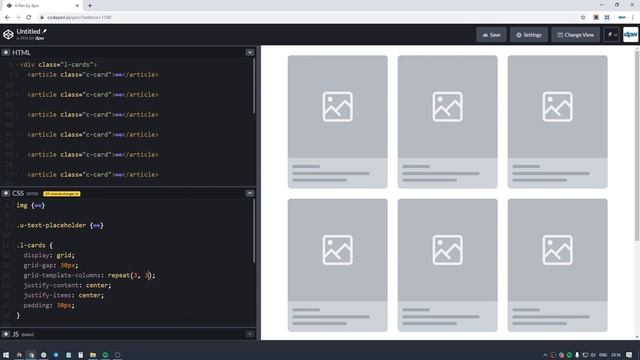
Task: Open JS editor settings gear
Action: (6, 334)
